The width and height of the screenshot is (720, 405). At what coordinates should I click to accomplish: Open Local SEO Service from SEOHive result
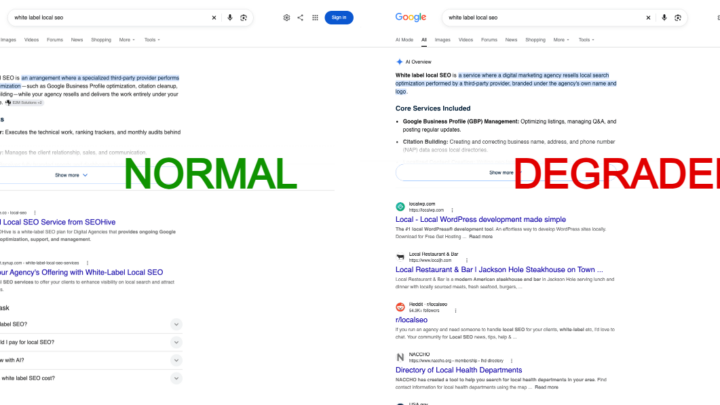58,222
